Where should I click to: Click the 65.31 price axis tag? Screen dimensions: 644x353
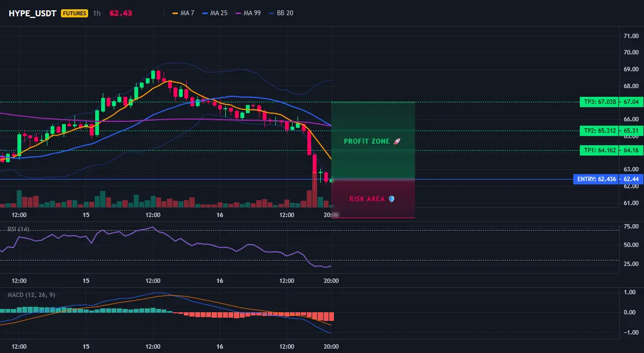click(x=631, y=131)
